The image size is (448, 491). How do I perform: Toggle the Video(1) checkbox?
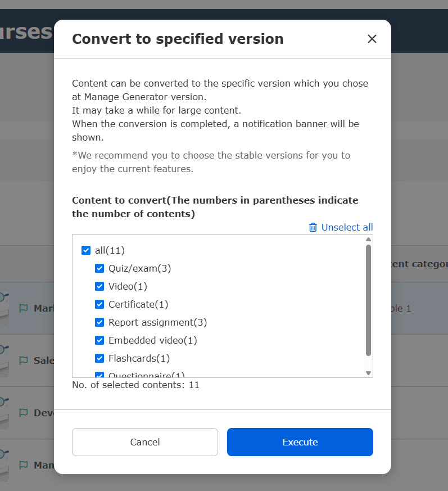(x=99, y=286)
